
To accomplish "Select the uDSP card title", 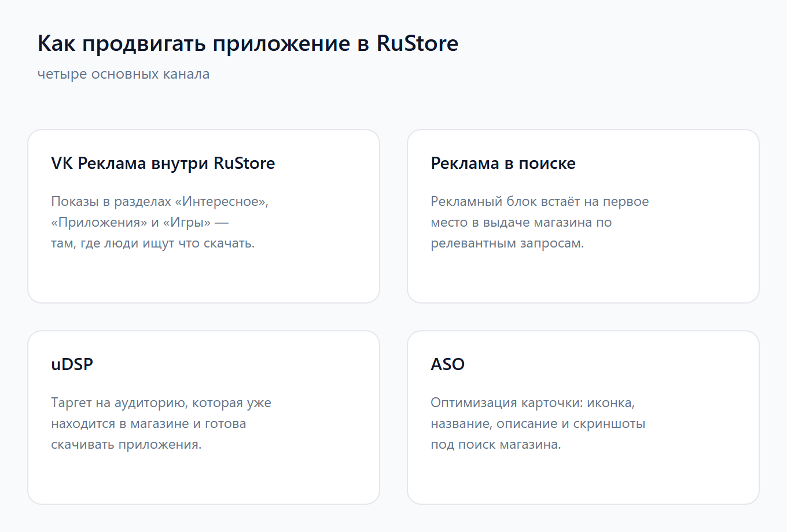I will (x=72, y=364).
